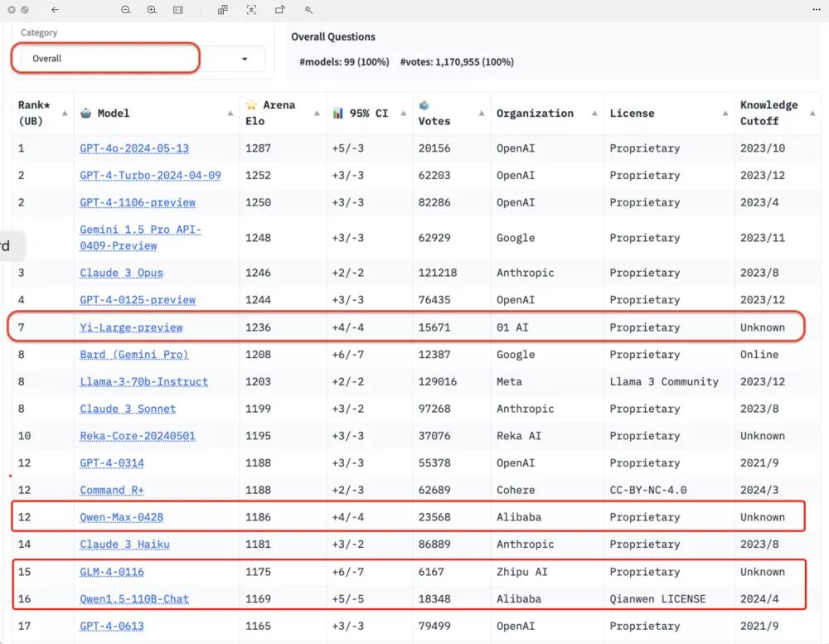The width and height of the screenshot is (829, 644).
Task: Click the star icon beside Arena Elo
Action: pos(252,104)
